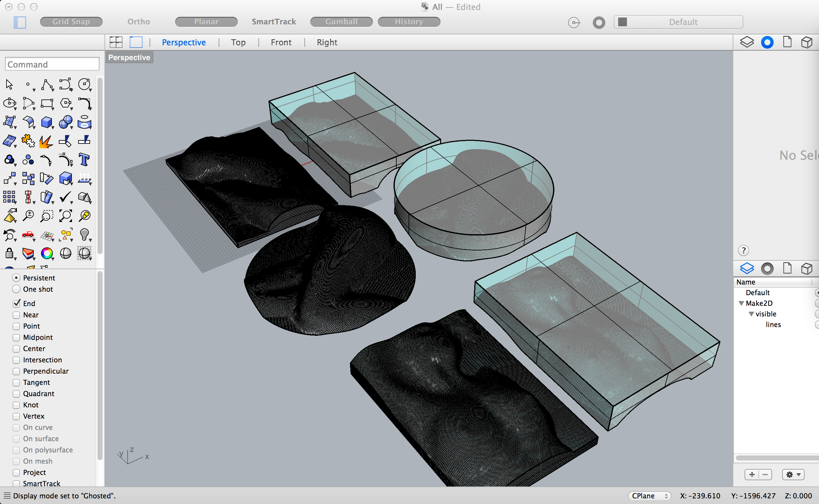This screenshot has height=504, width=819.
Task: Expand the Make2D layer group
Action: coord(742,303)
